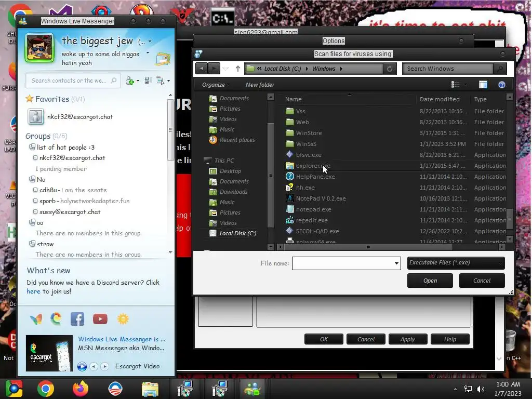The width and height of the screenshot is (532, 399).
Task: Click Apply in Options window
Action: tap(407, 339)
